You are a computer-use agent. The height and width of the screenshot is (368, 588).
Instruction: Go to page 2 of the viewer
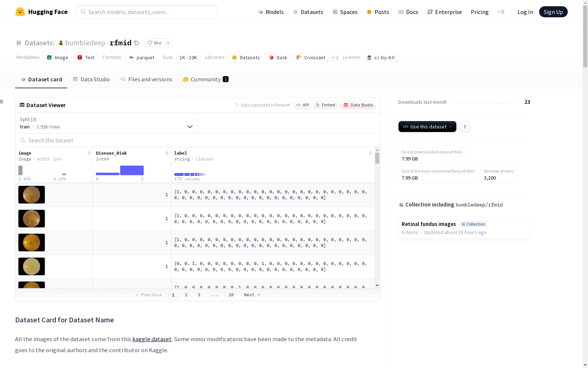(x=186, y=295)
